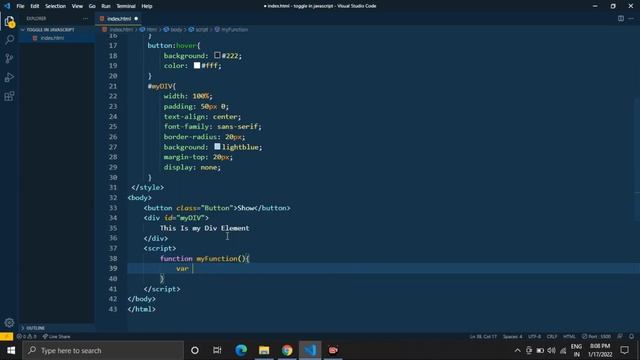The width and height of the screenshot is (640, 360).
Task: Select language mode HTML in status bar
Action: point(569,336)
